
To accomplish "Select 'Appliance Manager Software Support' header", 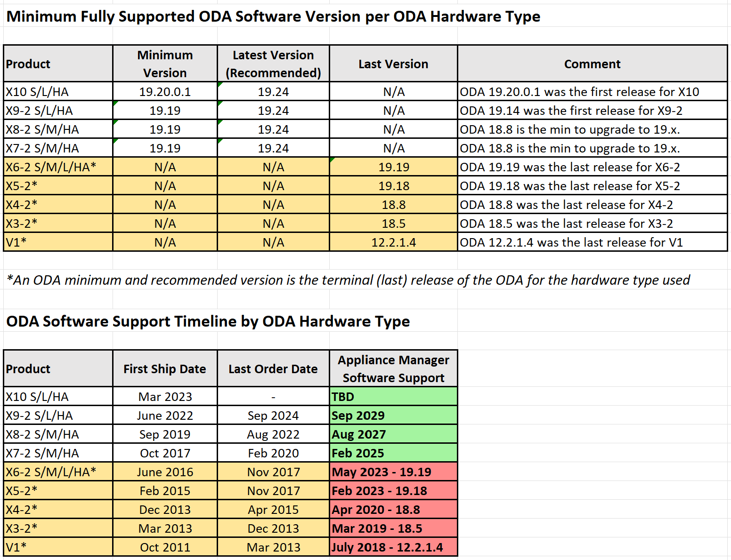I will pos(393,368).
